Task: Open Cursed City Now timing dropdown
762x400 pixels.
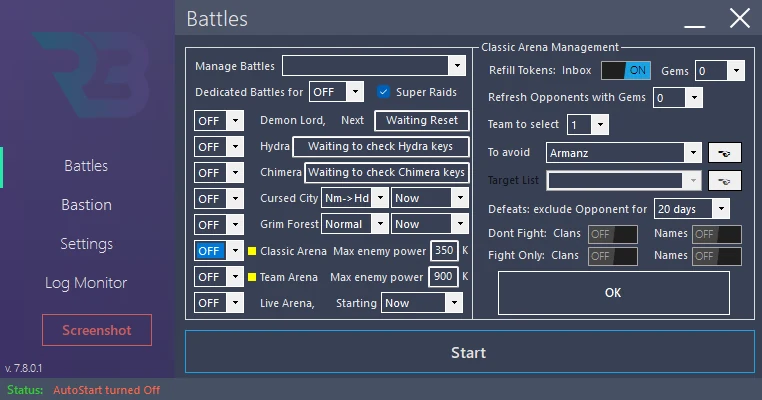Action: 430,198
